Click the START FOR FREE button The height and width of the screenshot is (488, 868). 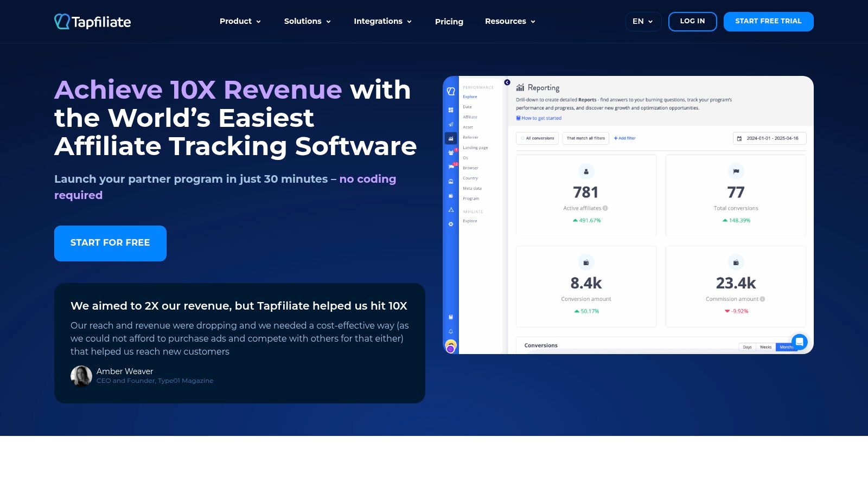(x=110, y=243)
